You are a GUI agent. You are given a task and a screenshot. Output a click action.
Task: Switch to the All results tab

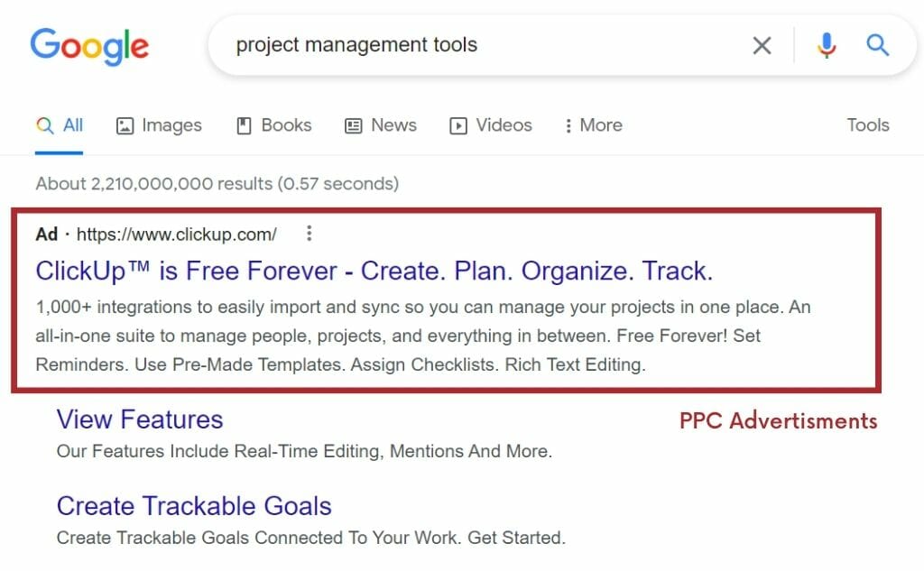coord(72,125)
